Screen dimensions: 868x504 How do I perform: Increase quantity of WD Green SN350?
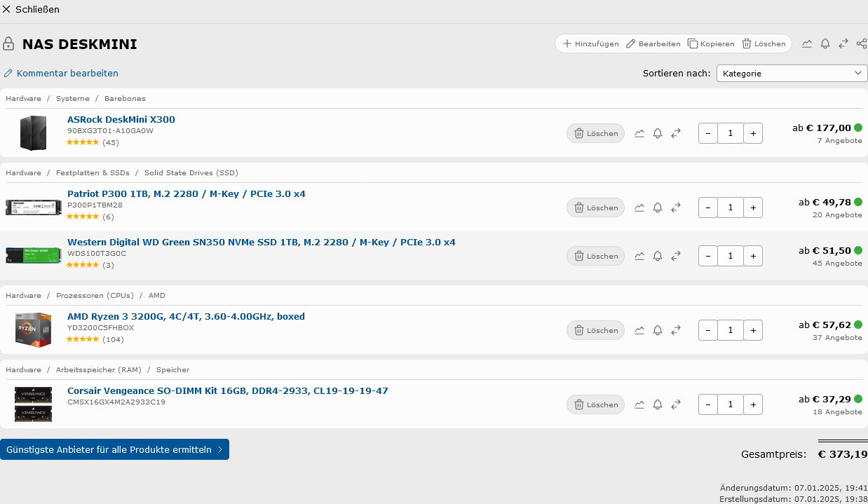pyautogui.click(x=753, y=256)
